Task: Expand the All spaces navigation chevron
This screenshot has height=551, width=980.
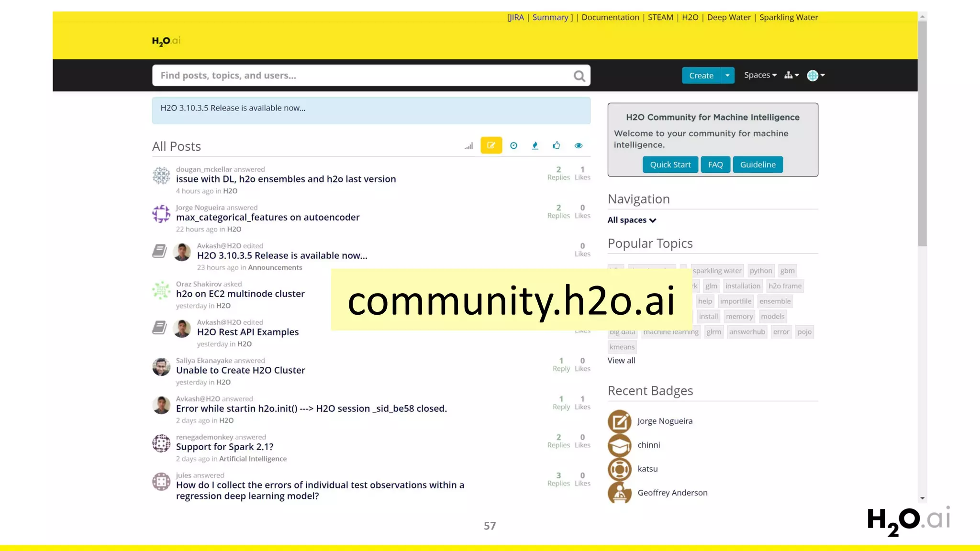Action: (x=653, y=220)
